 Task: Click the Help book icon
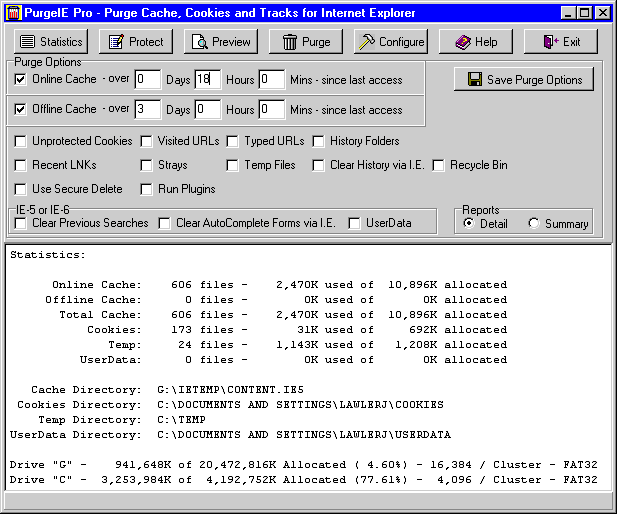(x=463, y=42)
